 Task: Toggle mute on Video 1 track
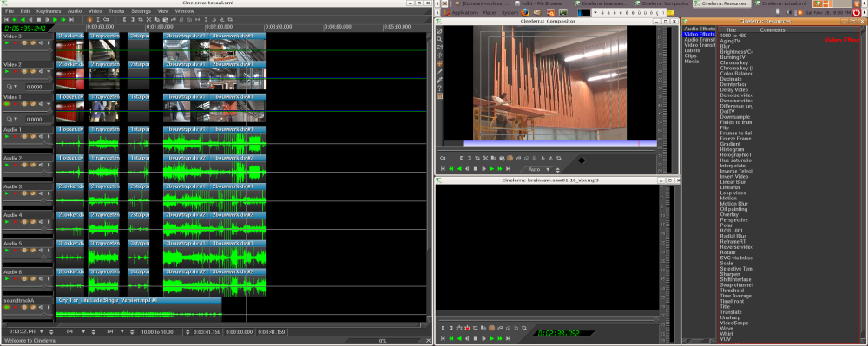(x=41, y=103)
